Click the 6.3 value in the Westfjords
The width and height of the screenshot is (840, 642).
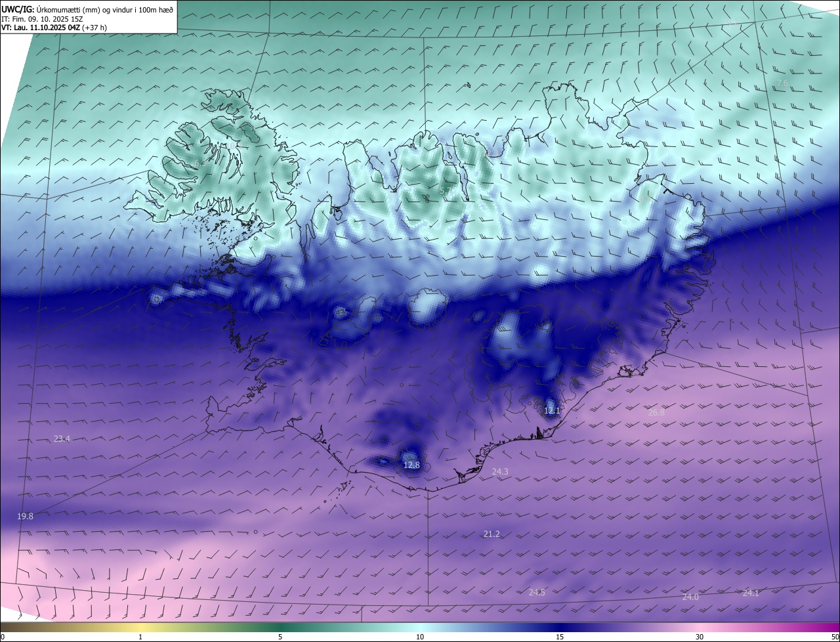(x=199, y=162)
